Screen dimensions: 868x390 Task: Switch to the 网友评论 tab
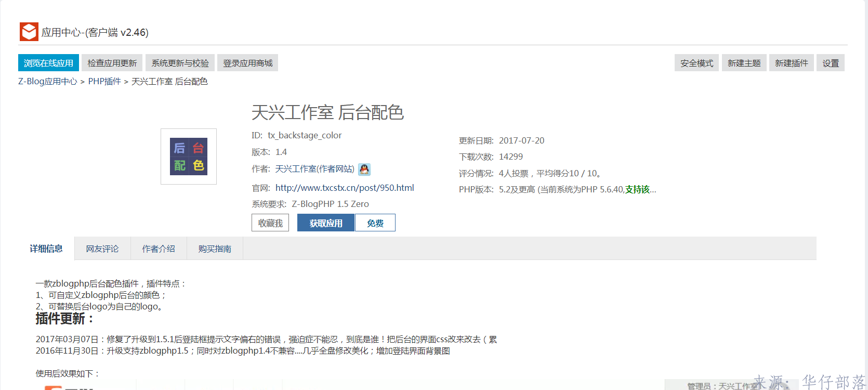102,249
